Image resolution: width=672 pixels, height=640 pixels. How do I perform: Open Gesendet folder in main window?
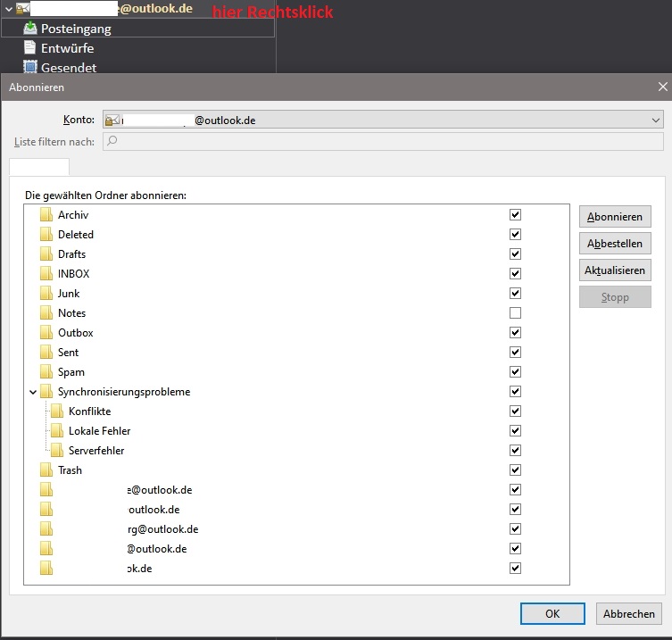coord(69,67)
